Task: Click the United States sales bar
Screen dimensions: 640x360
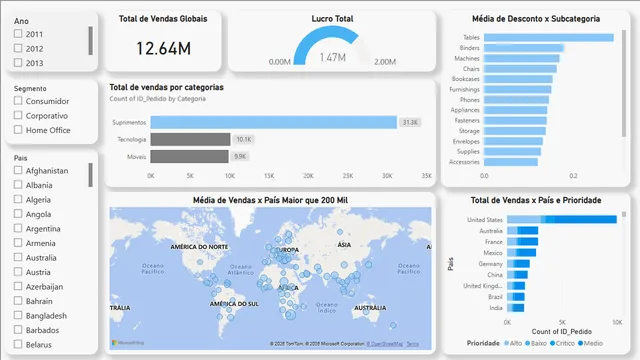Action: pos(562,220)
